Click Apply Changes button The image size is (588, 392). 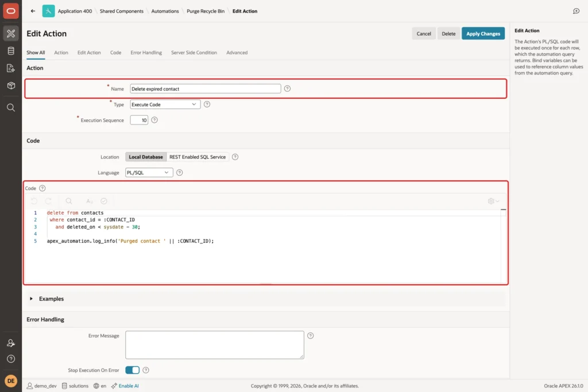(483, 33)
